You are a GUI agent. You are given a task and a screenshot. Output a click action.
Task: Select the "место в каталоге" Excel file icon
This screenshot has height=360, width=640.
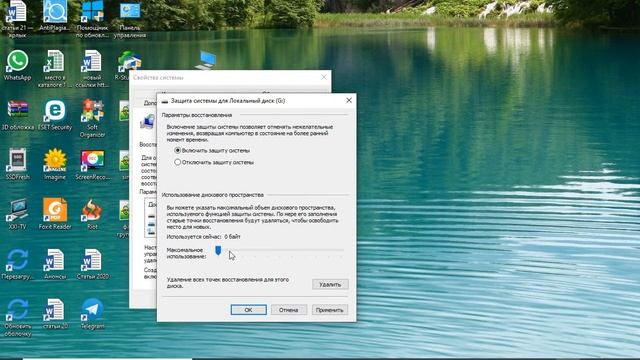click(55, 69)
